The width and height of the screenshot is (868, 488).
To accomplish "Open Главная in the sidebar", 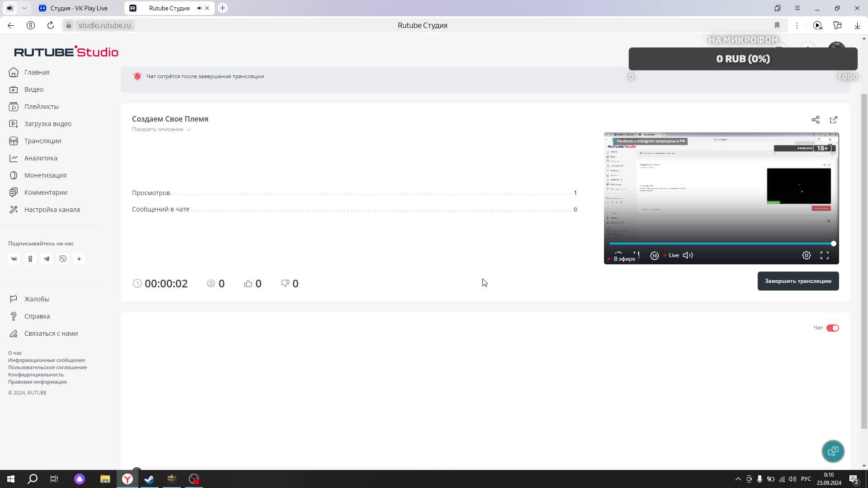I will 37,72.
